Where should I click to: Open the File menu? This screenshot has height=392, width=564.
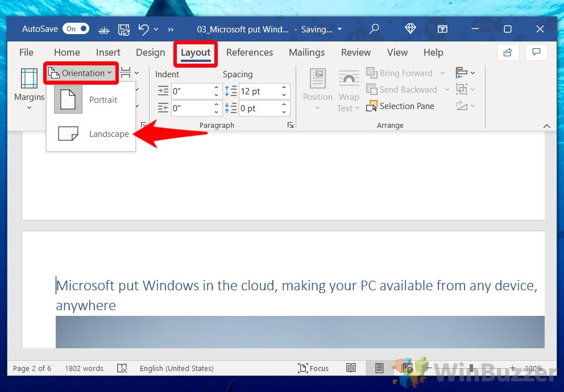pos(26,52)
